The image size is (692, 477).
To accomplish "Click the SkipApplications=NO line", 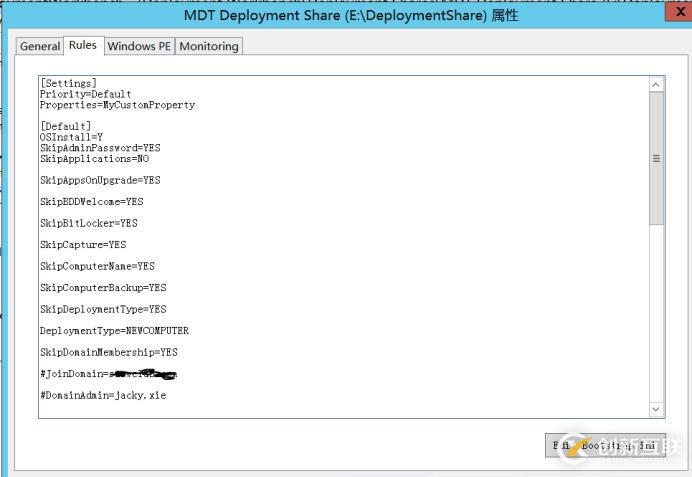I will (94, 158).
